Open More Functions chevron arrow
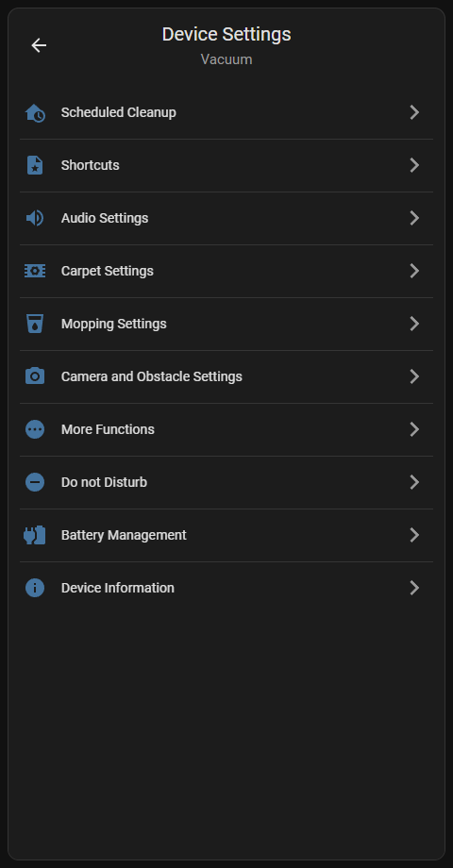The height and width of the screenshot is (868, 453). point(414,429)
